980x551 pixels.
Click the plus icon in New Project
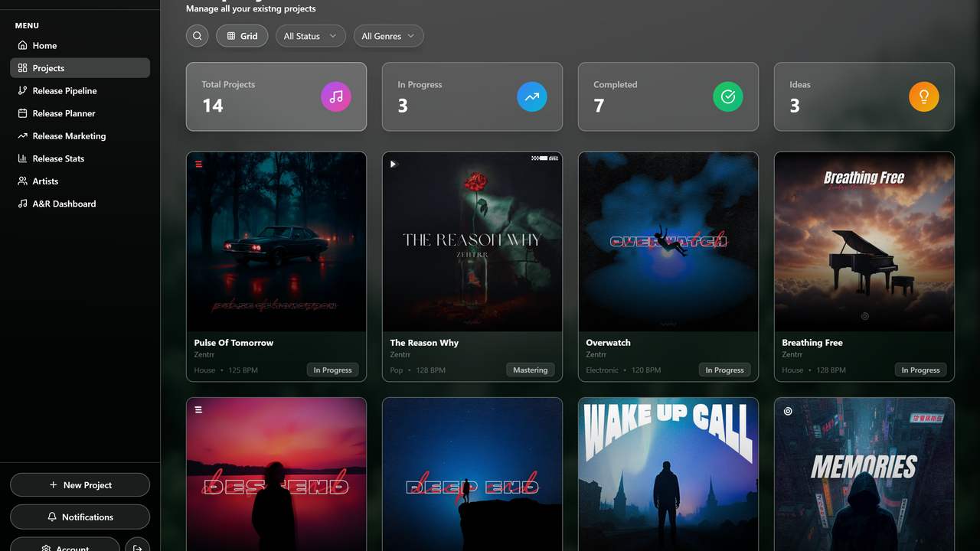tap(53, 485)
